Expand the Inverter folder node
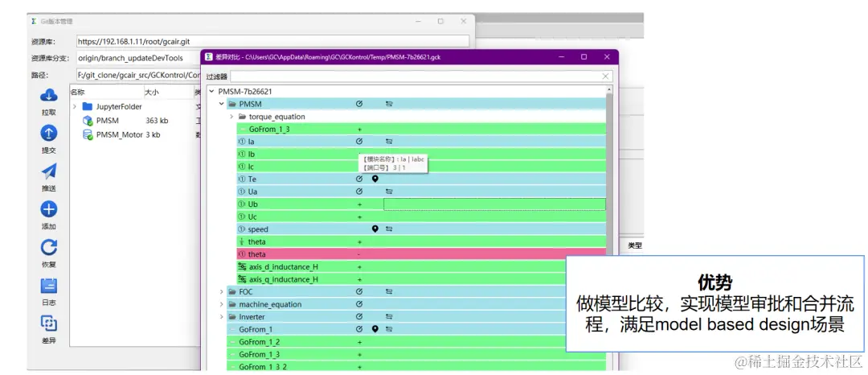 click(x=222, y=317)
